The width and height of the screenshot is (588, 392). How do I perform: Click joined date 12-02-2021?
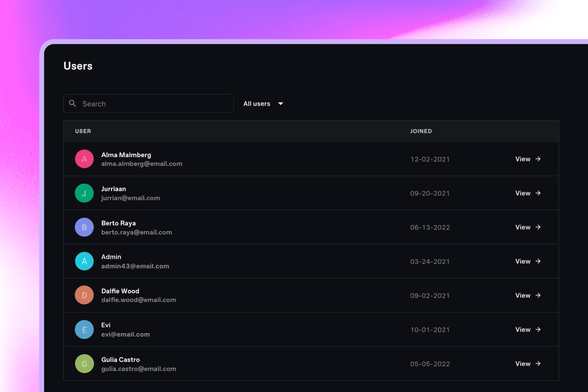click(430, 159)
